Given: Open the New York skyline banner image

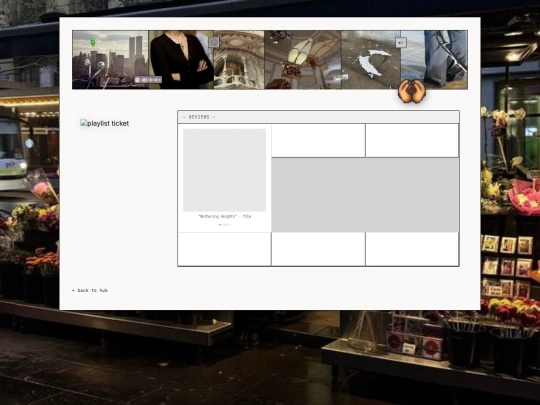Looking at the screenshot, I should tap(110, 60).
